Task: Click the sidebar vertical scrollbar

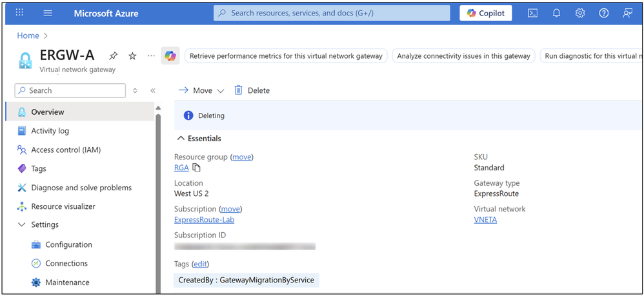Action: (x=158, y=193)
